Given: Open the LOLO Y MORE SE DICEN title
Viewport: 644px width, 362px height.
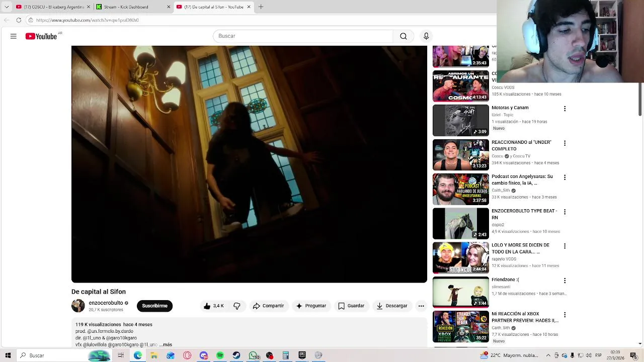Looking at the screenshot, I should (x=520, y=248).
